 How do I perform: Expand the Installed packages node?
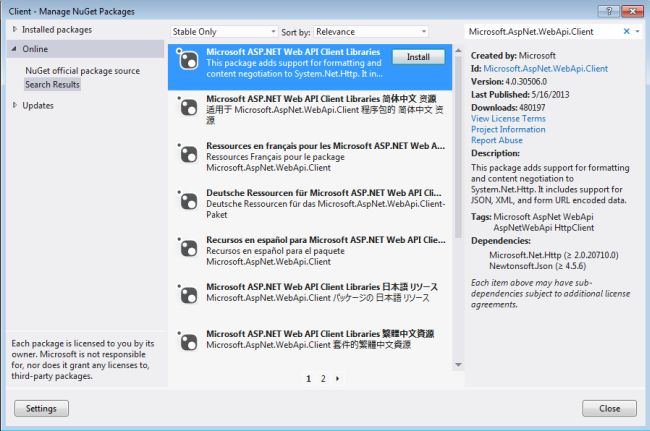pos(15,29)
